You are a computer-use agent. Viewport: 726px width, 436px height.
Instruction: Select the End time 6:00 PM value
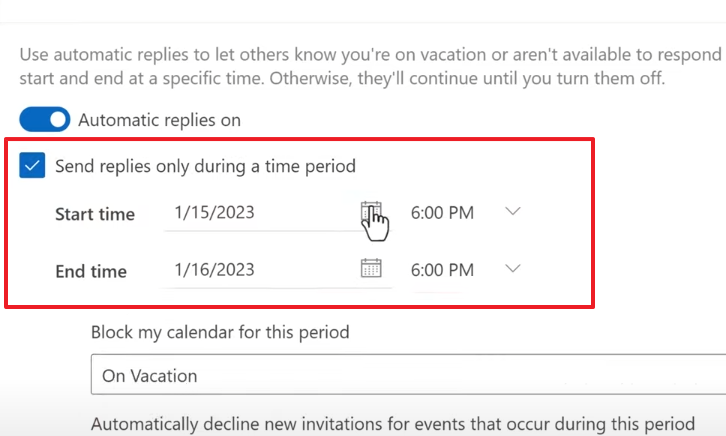coord(442,270)
